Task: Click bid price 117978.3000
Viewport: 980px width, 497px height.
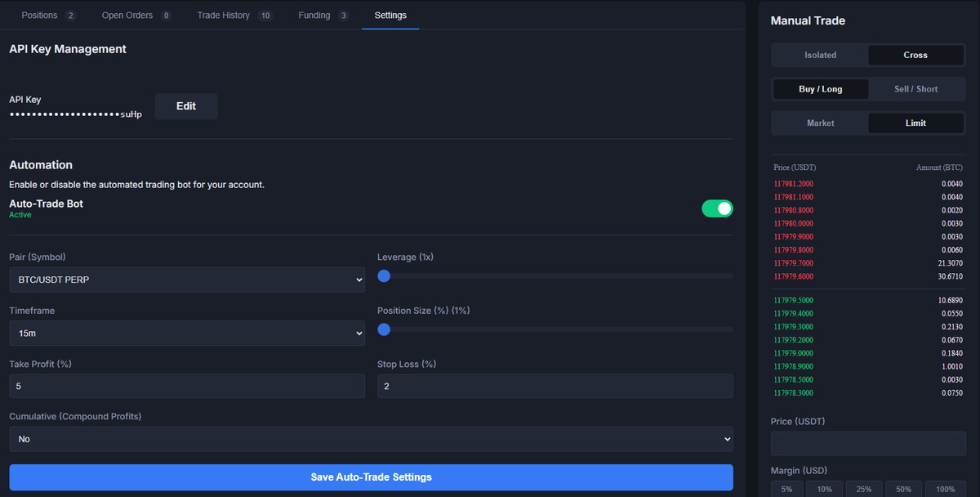Action: [x=793, y=392]
